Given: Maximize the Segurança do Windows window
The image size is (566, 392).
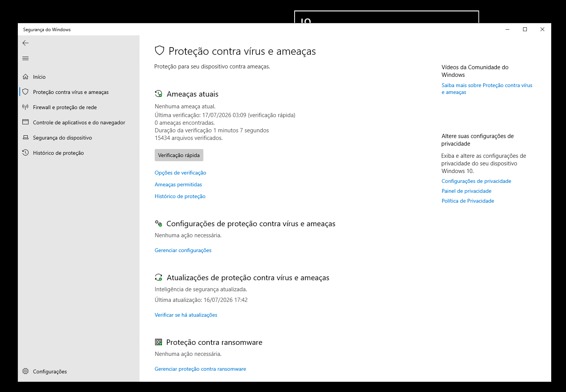Looking at the screenshot, I should (525, 29).
